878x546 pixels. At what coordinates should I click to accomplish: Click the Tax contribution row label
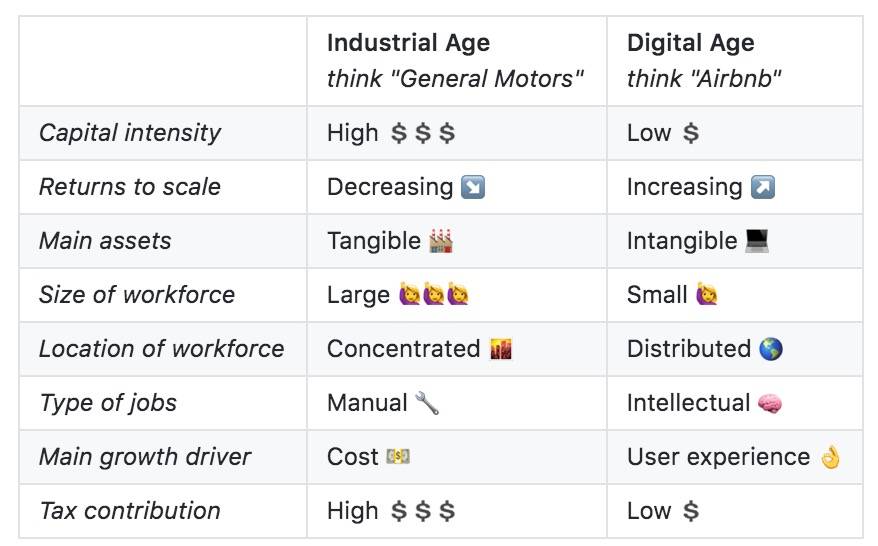coord(130,511)
